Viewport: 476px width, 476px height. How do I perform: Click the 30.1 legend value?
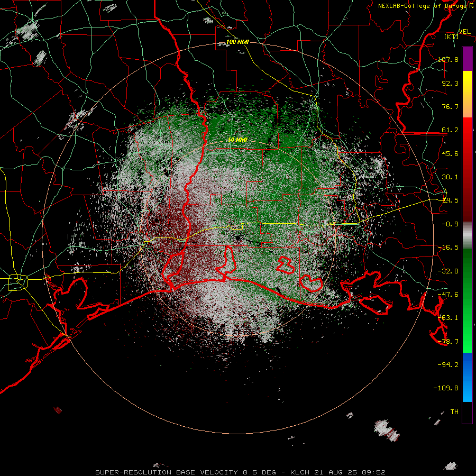[x=450, y=177]
